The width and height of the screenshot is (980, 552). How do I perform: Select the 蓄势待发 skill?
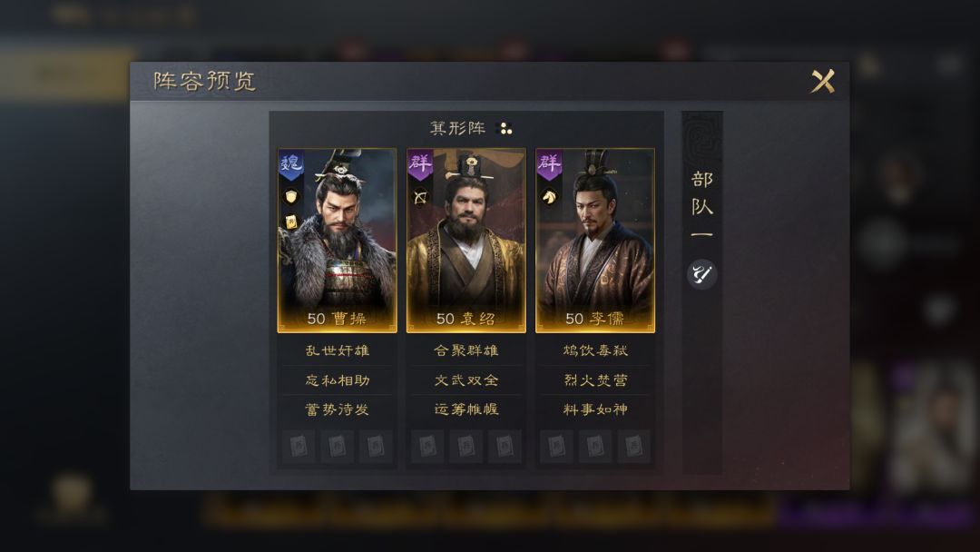point(337,409)
